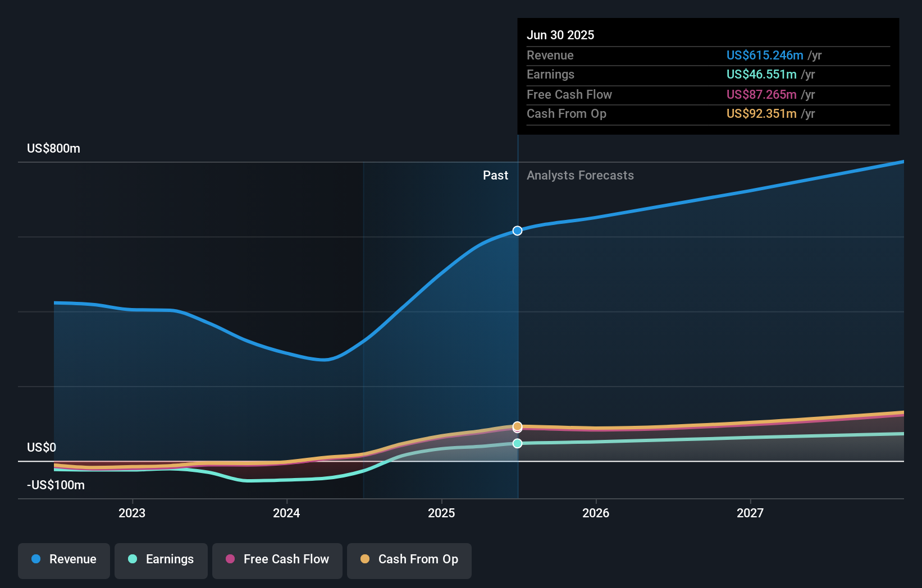This screenshot has height=588, width=922.
Task: Click the US$615.246m Revenue value in tooltip
Action: [x=764, y=55]
